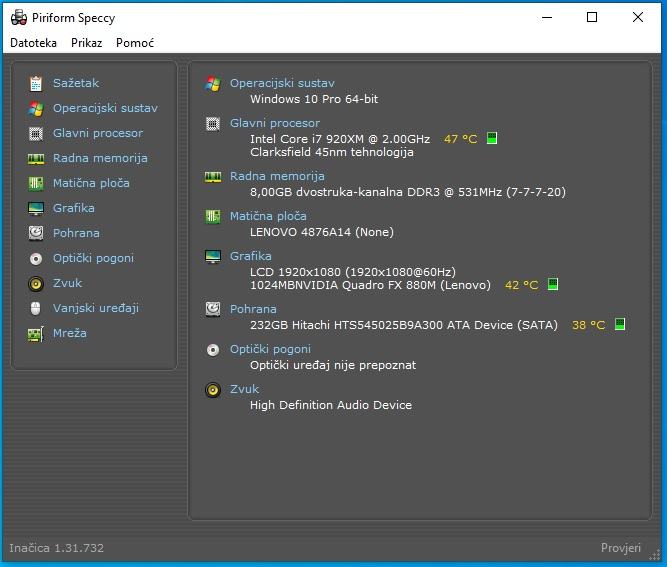667x567 pixels.
Task: Click the RAM stick icon in summary panel
Action: pyautogui.click(x=213, y=177)
